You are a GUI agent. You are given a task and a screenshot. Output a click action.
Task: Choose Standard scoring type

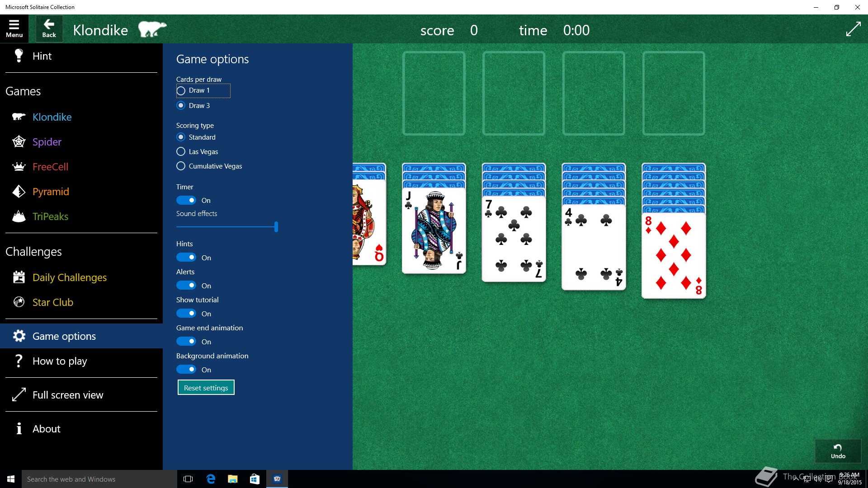(196, 137)
